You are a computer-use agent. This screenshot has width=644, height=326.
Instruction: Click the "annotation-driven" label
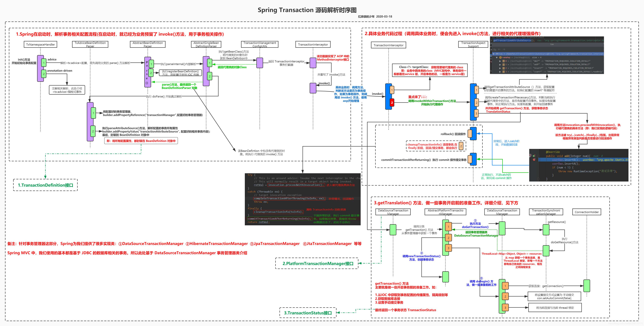coord(59,71)
